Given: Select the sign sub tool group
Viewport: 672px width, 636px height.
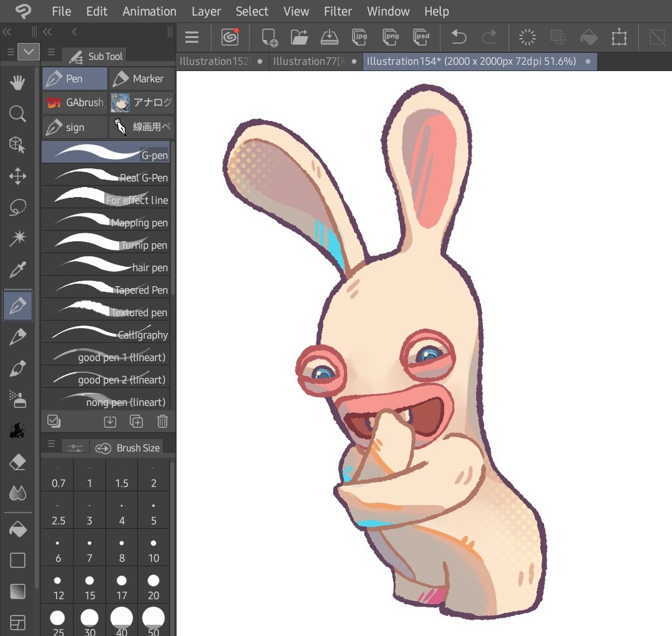Looking at the screenshot, I should click(x=75, y=127).
